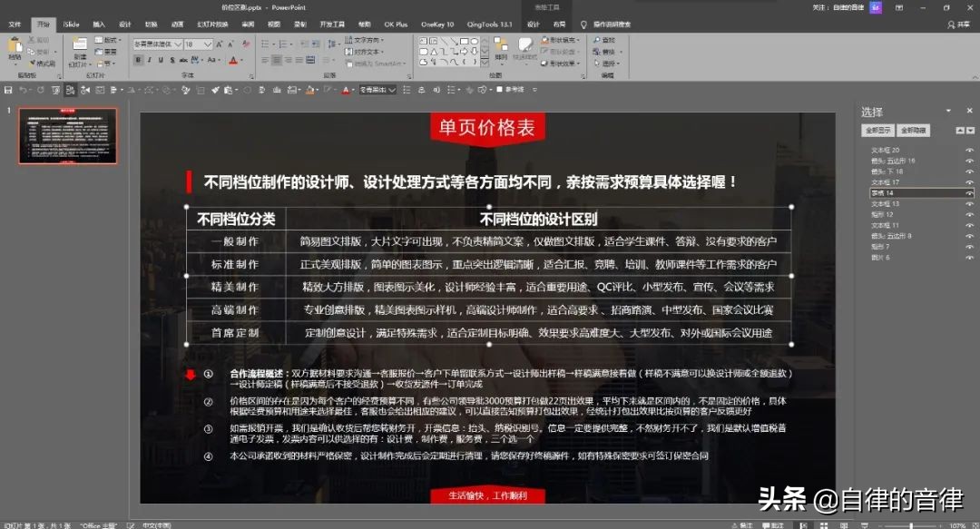The width and height of the screenshot is (980, 529).
Task: Click the Undo icon in quick access toolbar
Action: click(x=23, y=90)
